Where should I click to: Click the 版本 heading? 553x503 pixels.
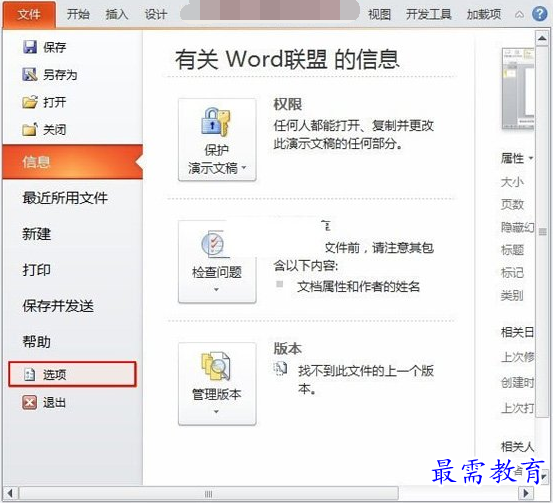[288, 349]
